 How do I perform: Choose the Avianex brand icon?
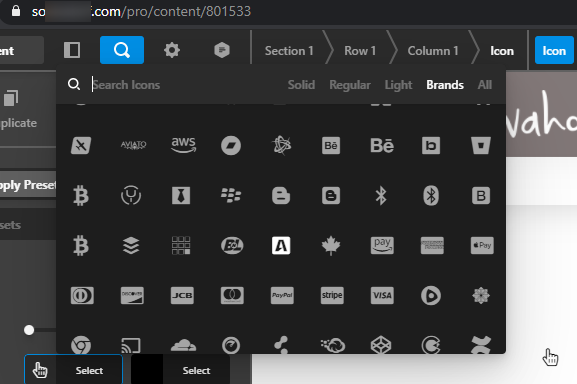81,145
